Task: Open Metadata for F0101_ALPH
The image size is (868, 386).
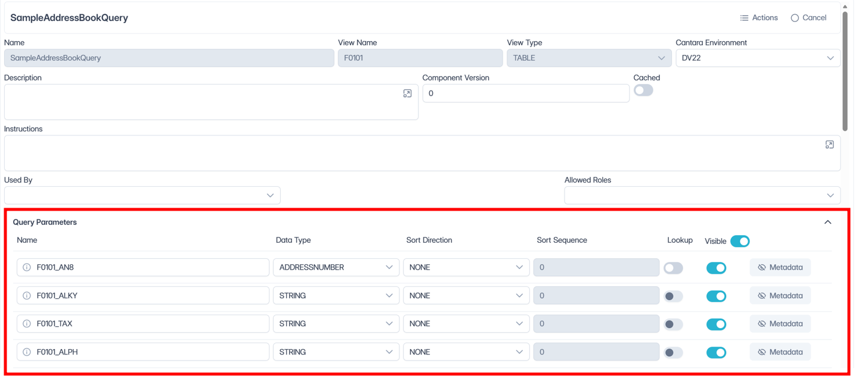Action: click(x=780, y=352)
